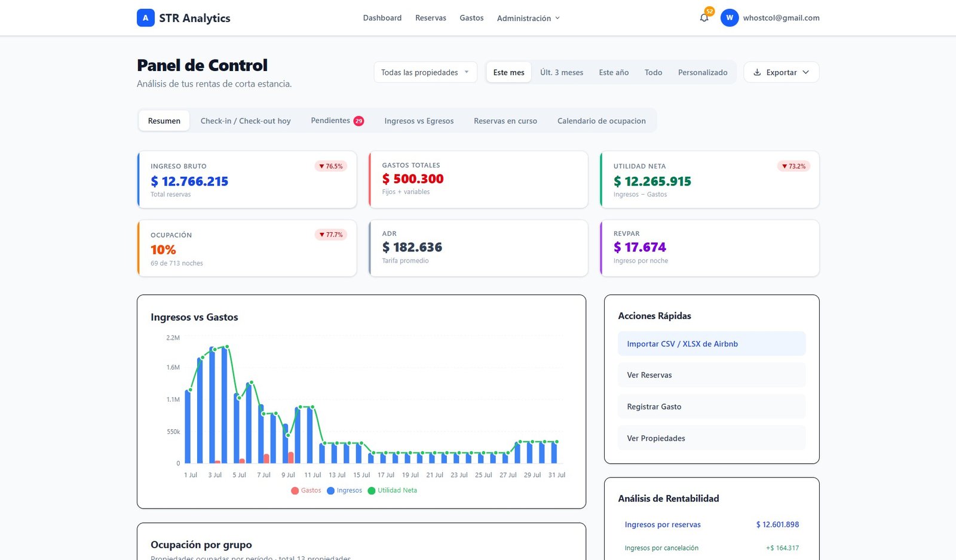The image size is (956, 560).
Task: Click the Ingreso Bruto card value $ 12.766.215
Action: coord(189,181)
